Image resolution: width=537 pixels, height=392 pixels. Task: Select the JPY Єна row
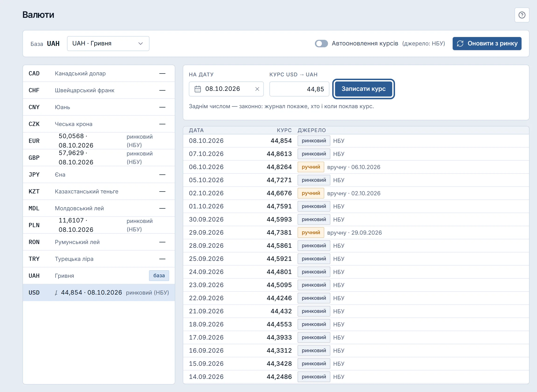(x=99, y=175)
